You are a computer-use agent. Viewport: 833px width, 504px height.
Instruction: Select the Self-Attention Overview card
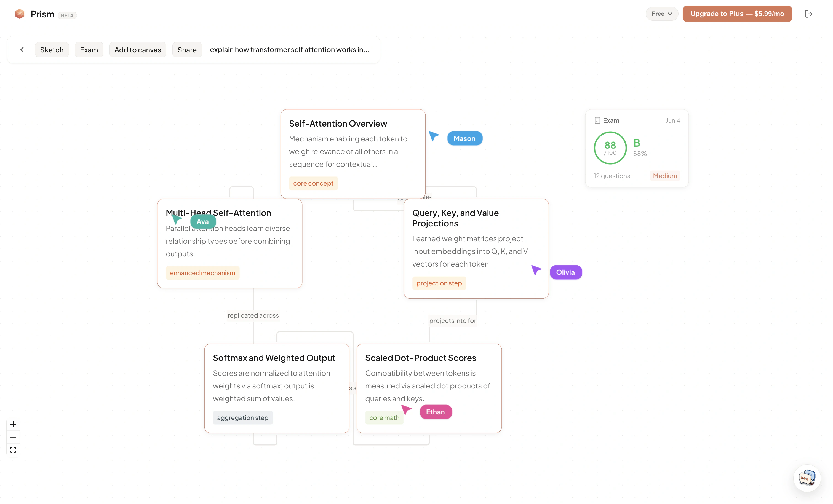[x=353, y=154]
